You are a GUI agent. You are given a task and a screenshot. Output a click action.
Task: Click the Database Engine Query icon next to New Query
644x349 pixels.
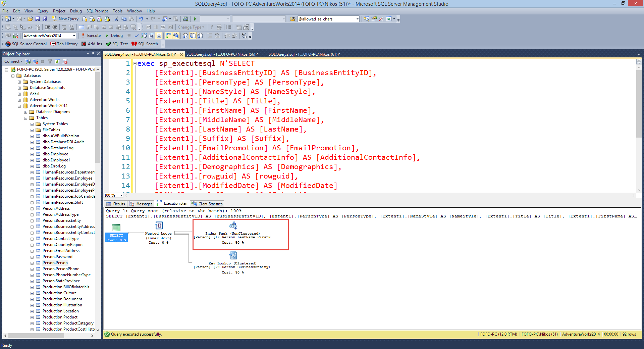coord(85,19)
